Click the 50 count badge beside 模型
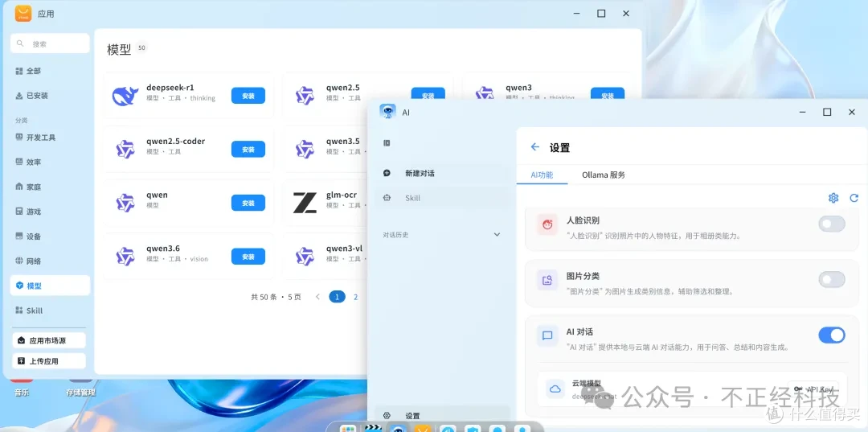The image size is (868, 432). pyautogui.click(x=141, y=48)
